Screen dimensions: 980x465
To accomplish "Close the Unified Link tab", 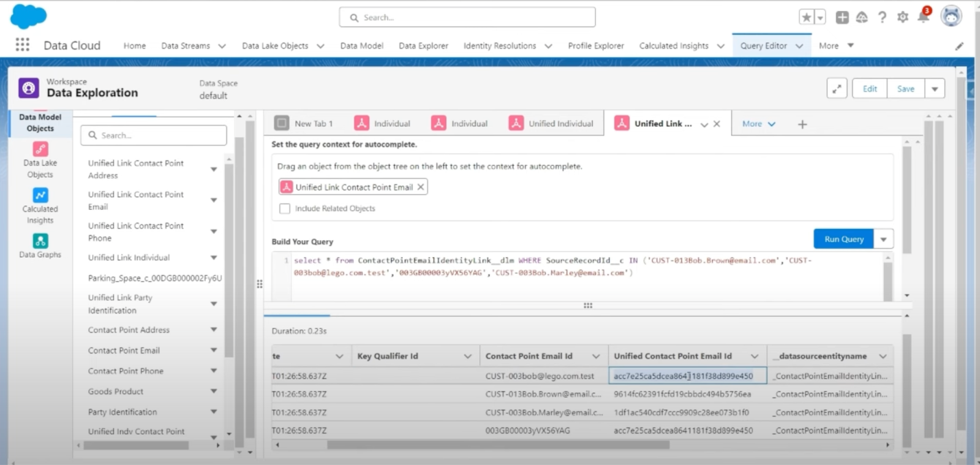I will (717, 124).
